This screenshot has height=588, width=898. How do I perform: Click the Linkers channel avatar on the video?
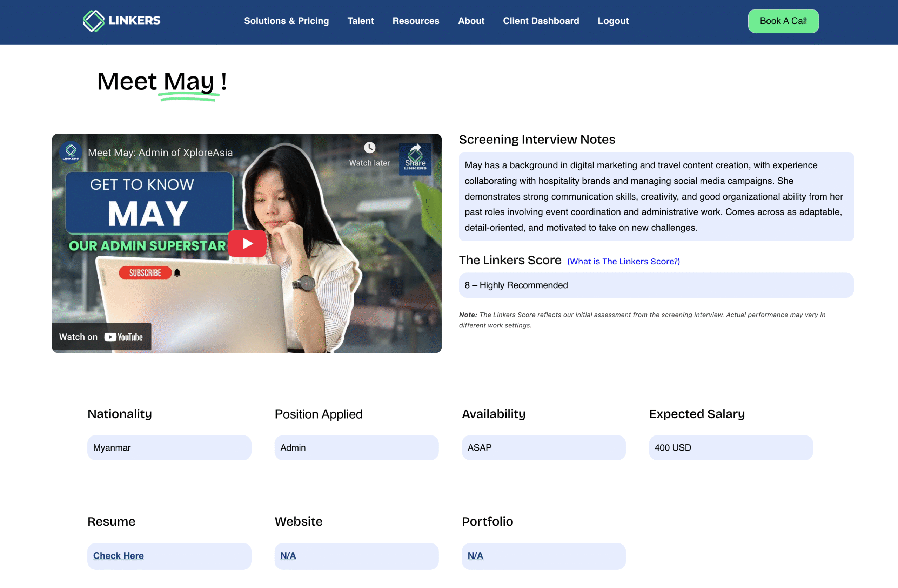click(x=70, y=153)
